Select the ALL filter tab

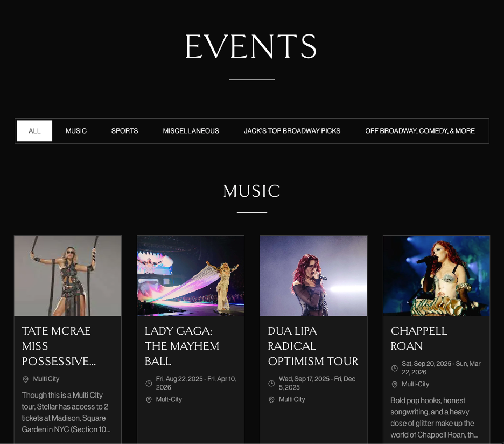point(34,131)
